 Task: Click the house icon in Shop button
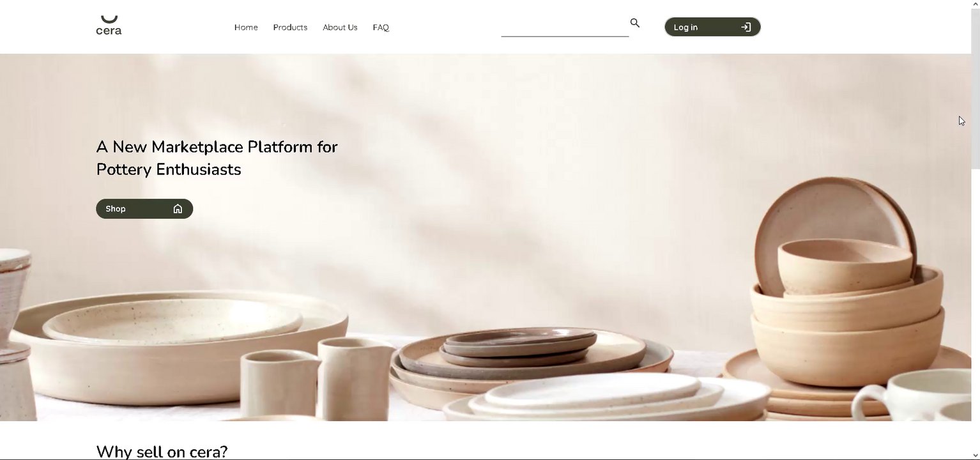(178, 209)
